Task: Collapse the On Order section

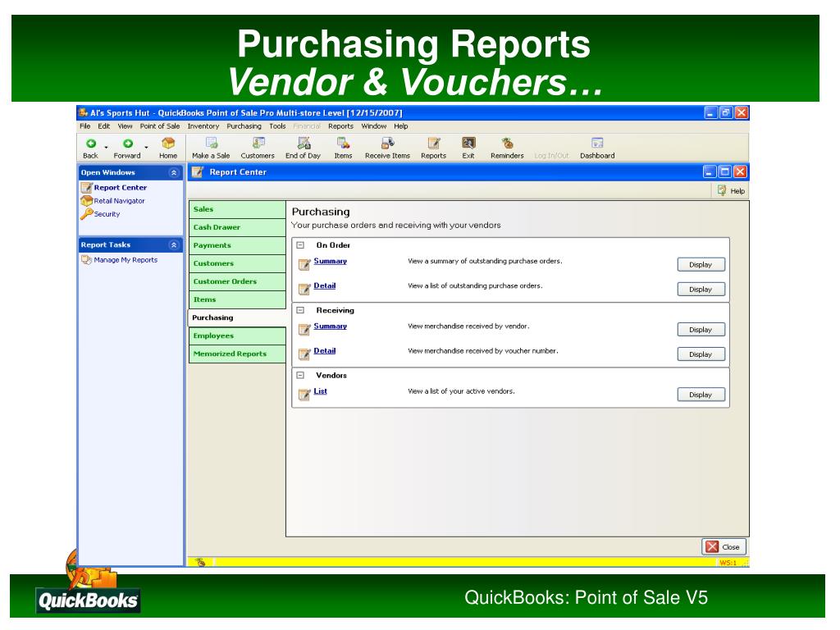Action: coord(300,244)
